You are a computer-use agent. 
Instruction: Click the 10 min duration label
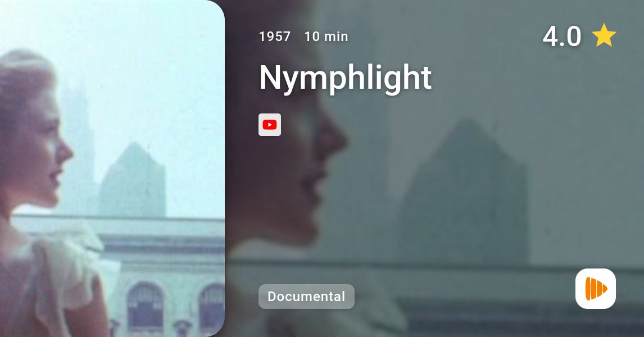tap(326, 37)
